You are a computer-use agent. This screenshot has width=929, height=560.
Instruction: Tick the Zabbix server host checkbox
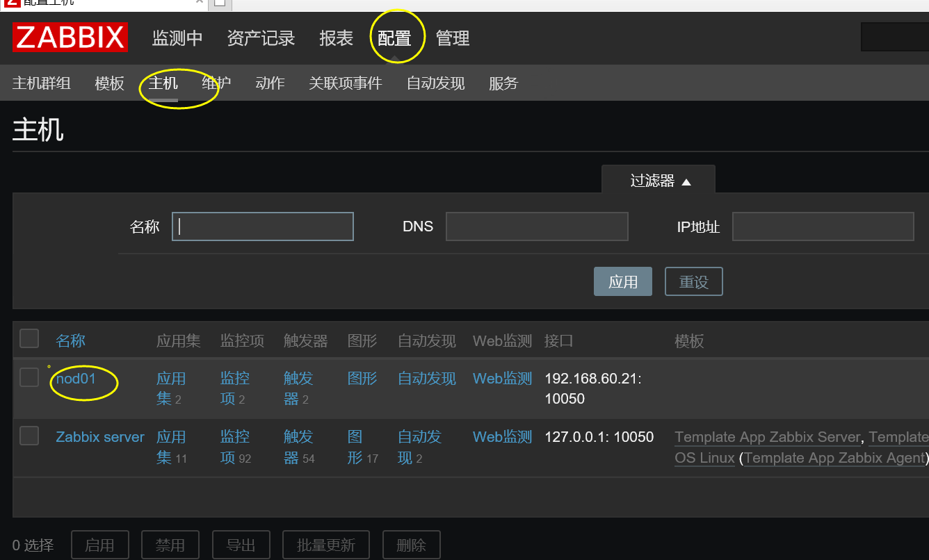29,436
